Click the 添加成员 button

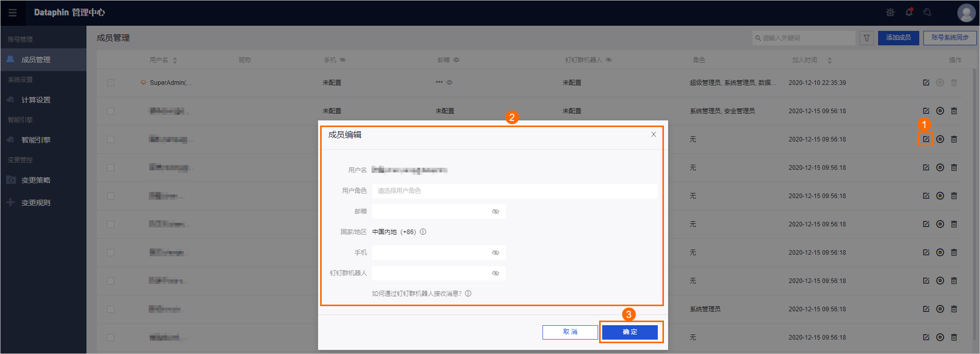coord(899,38)
